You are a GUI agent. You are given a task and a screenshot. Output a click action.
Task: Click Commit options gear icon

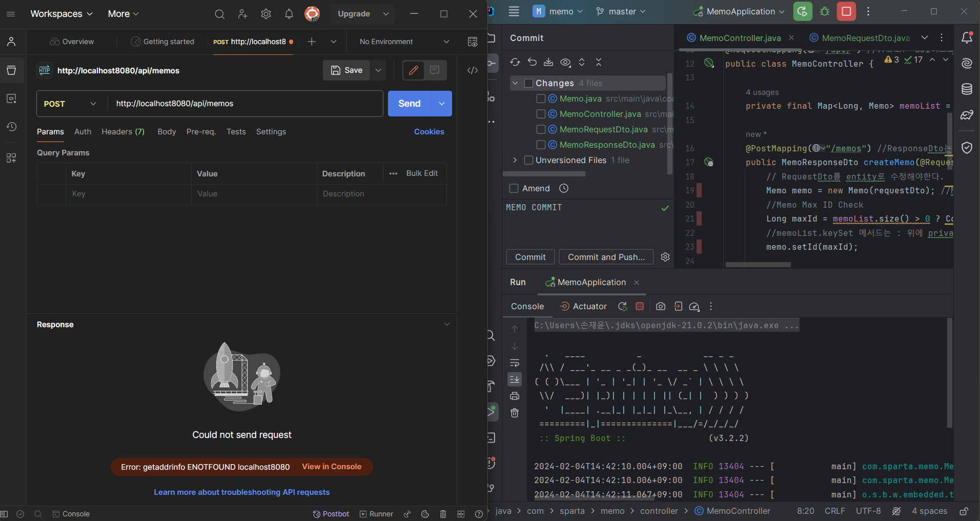(x=665, y=257)
